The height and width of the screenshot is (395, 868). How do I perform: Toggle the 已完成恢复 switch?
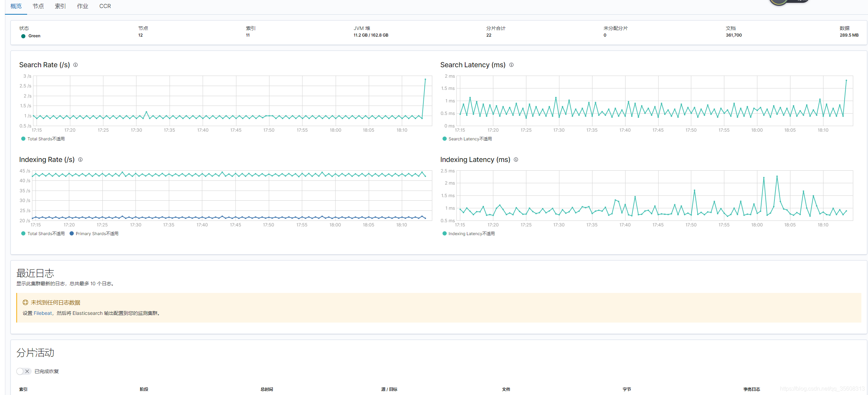24,371
